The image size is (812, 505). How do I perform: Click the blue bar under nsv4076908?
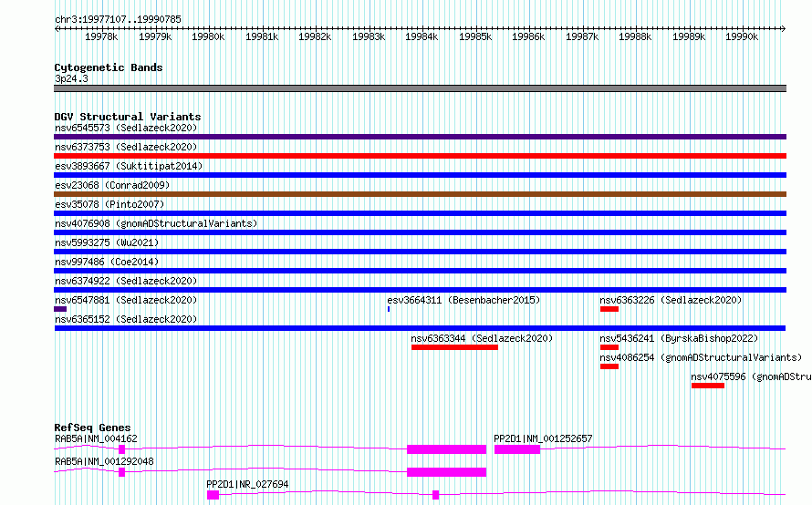point(420,232)
